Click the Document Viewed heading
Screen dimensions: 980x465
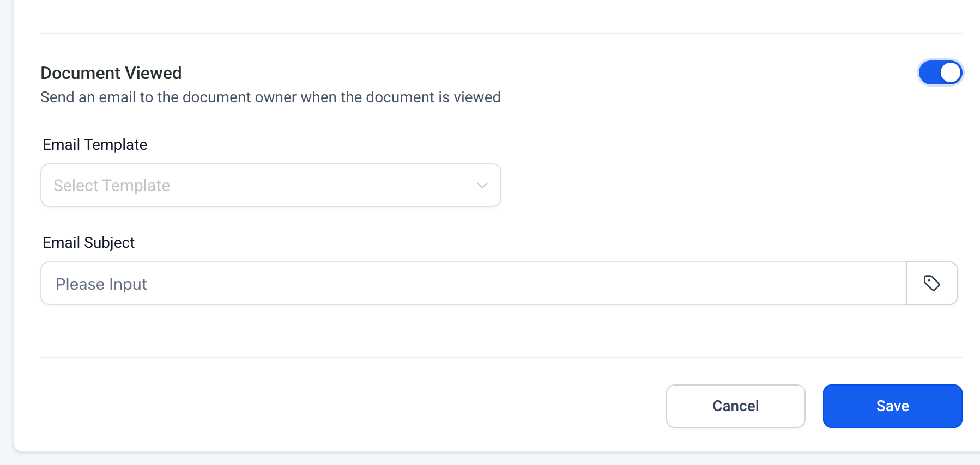pos(111,73)
